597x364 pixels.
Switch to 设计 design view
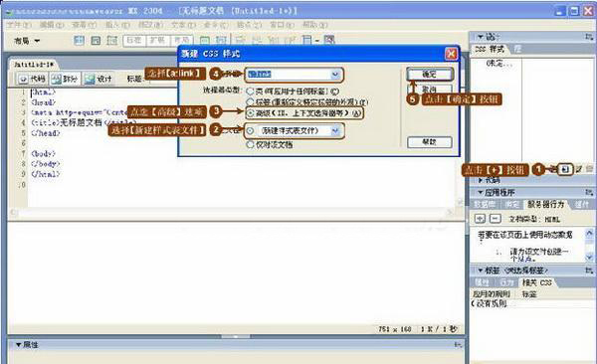(x=99, y=79)
